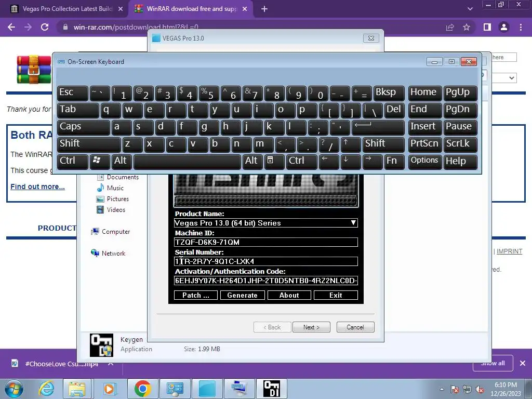The width and height of the screenshot is (532, 399).
Task: Click the win-rar.com address bar
Action: coord(251,27)
